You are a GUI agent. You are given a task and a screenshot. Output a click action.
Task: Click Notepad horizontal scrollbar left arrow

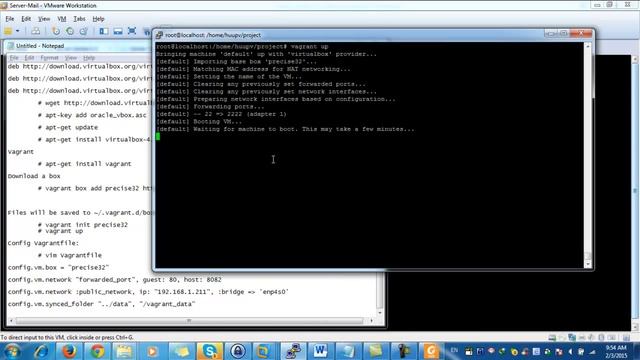11,321
